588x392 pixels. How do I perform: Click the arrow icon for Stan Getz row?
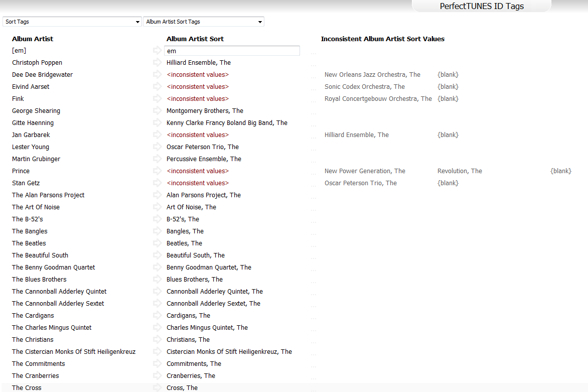click(157, 183)
